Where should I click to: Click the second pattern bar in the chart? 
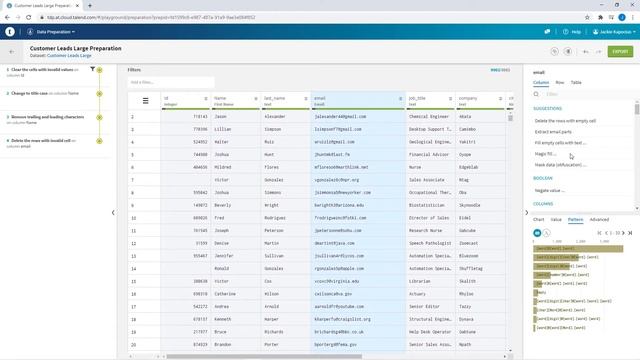click(x=556, y=257)
